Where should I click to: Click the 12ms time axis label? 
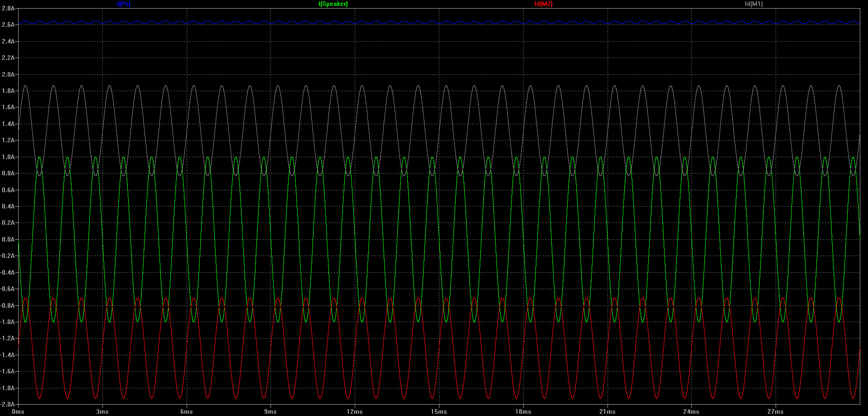pos(355,411)
